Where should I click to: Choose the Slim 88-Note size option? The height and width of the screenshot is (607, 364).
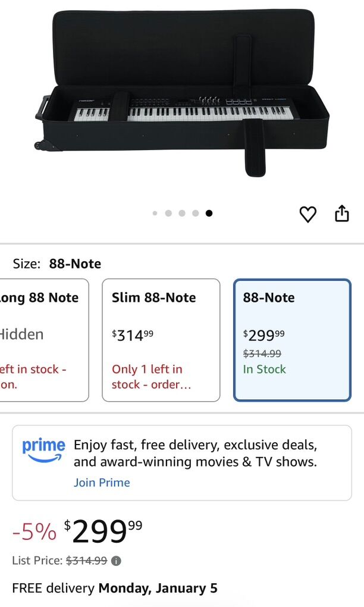(x=161, y=340)
